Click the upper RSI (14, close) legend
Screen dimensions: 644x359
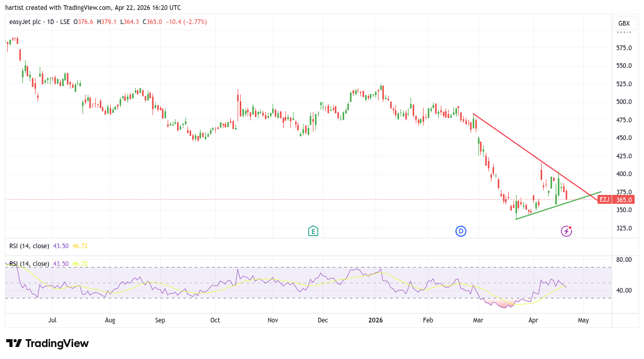point(29,246)
